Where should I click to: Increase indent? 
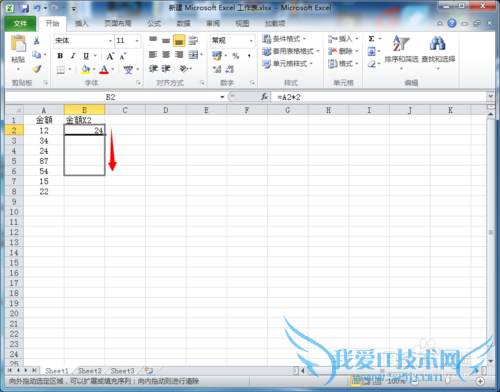(x=166, y=69)
